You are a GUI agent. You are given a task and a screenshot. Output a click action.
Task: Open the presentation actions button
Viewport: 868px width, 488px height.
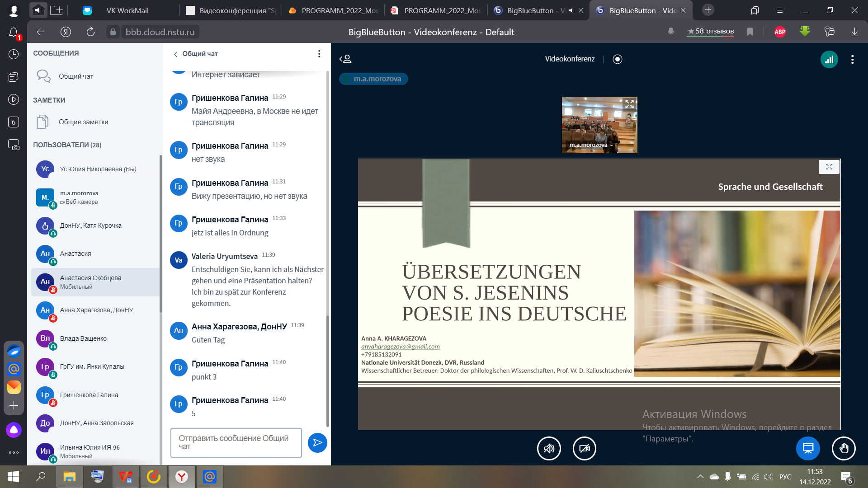pos(808,448)
